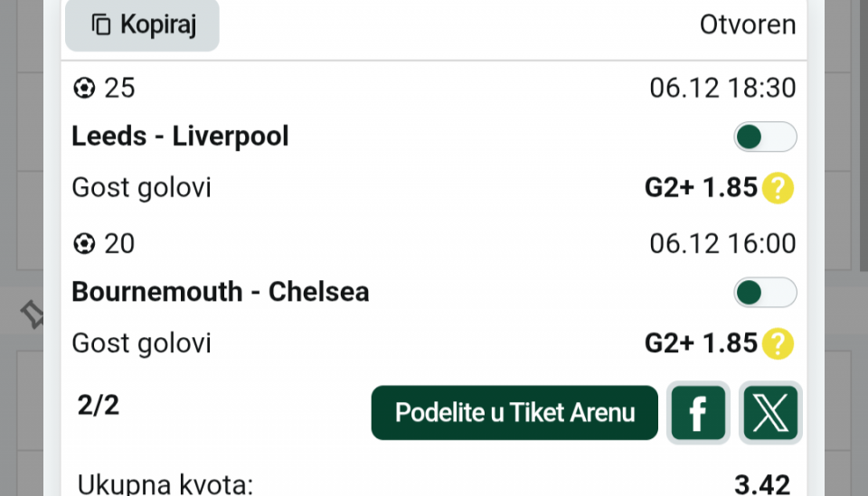Viewport: 868px width, 496px height.
Task: Toggle the Leeds - Liverpool match switch
Action: [765, 137]
